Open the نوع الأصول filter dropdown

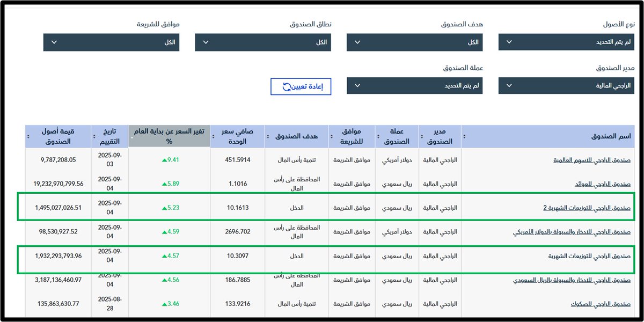(x=566, y=42)
